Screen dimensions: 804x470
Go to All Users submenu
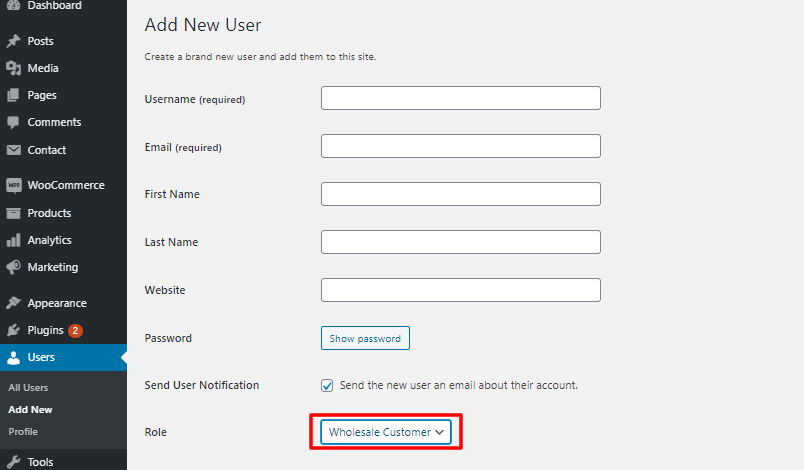(28, 388)
